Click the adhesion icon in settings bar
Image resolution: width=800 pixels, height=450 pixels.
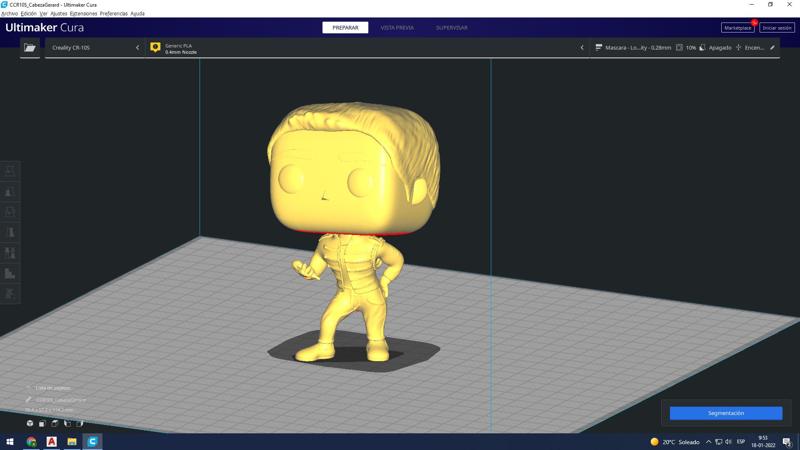[x=738, y=47]
